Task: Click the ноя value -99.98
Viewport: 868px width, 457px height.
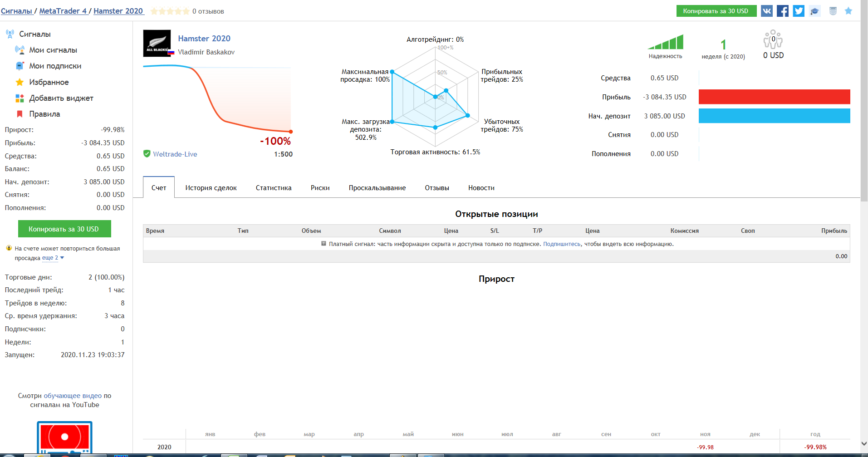Action: (x=705, y=447)
